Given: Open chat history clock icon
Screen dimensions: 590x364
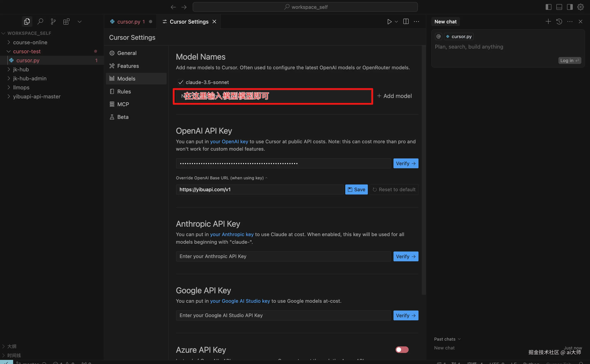Looking at the screenshot, I should click(559, 22).
